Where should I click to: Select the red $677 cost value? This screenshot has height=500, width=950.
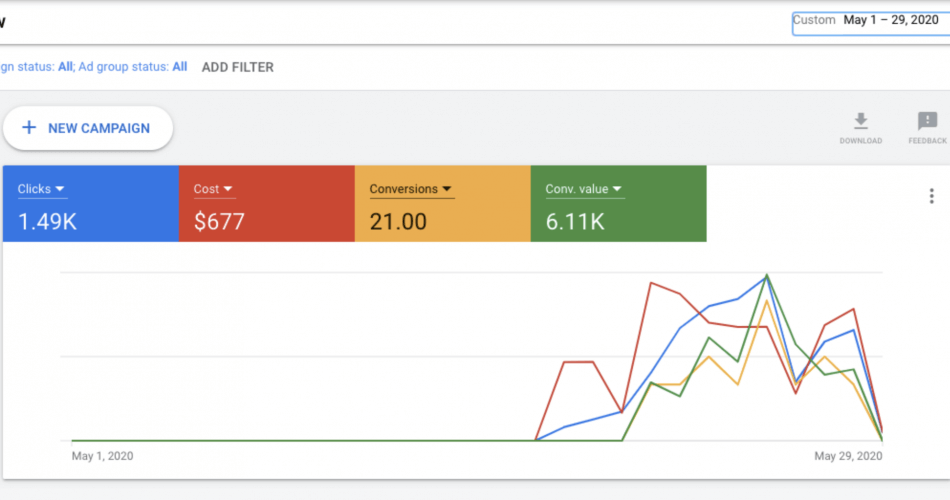tap(219, 221)
